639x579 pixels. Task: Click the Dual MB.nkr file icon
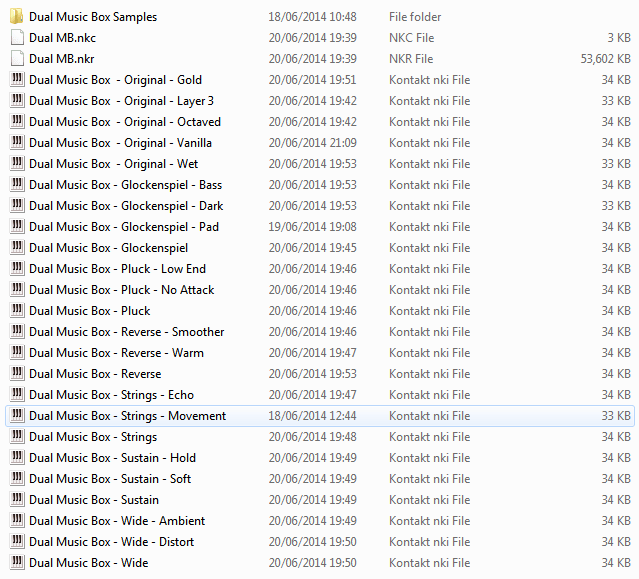point(17,59)
